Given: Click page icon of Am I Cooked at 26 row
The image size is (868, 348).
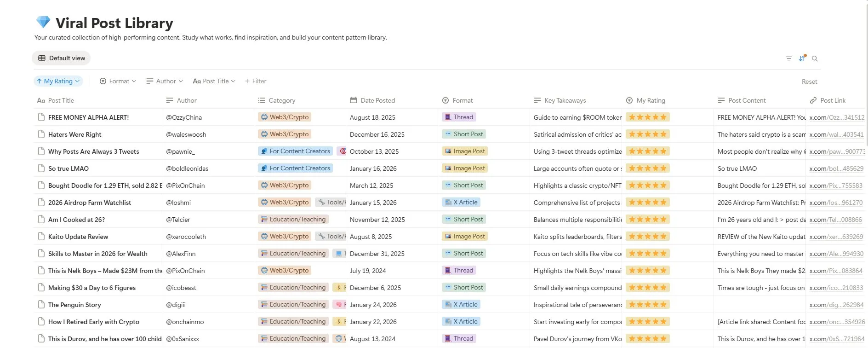Looking at the screenshot, I should [41, 219].
